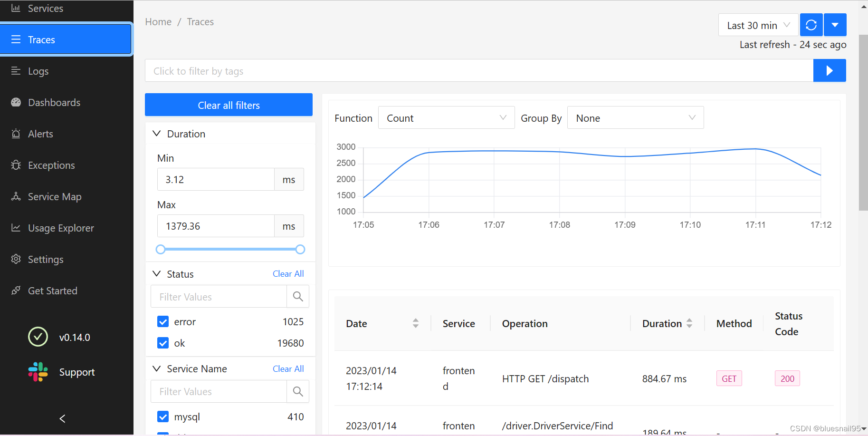Uncheck the mysql service checkbox
Viewport: 868px width, 436px height.
click(x=163, y=417)
